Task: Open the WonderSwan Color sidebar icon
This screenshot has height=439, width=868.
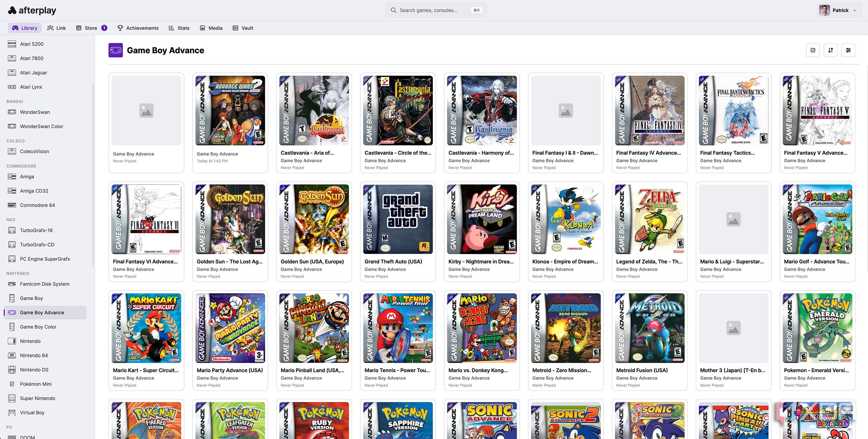Action: tap(12, 126)
